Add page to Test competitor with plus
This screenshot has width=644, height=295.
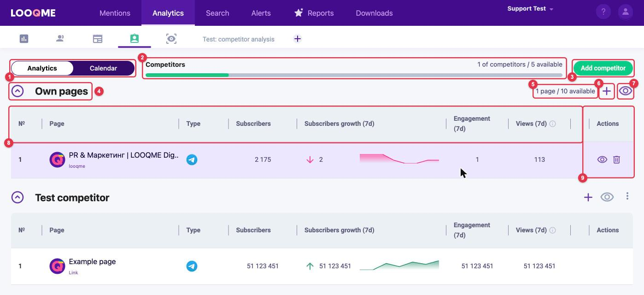click(x=588, y=197)
